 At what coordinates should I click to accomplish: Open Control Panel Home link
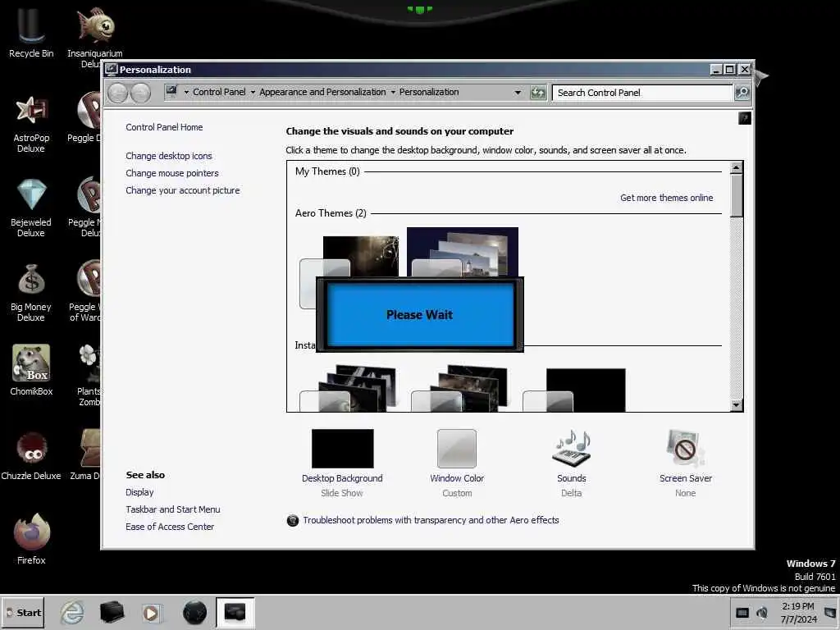[x=164, y=127]
